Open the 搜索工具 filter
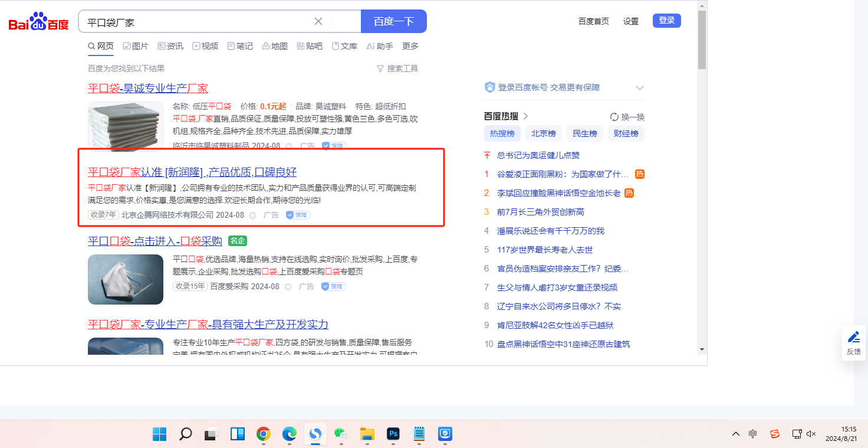The image size is (868, 448). [397, 68]
